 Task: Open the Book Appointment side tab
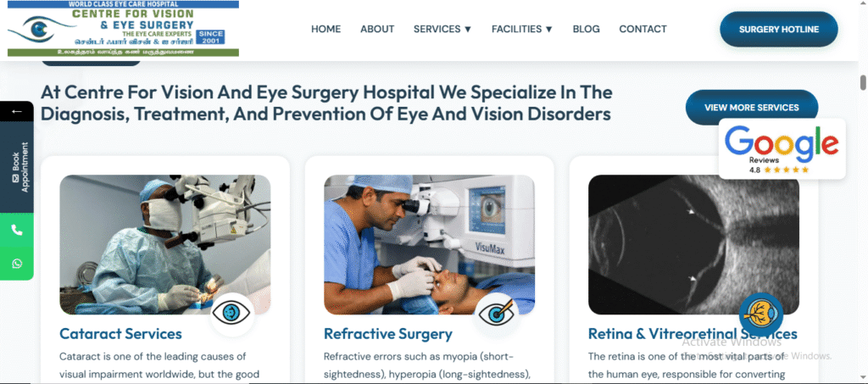(17, 168)
